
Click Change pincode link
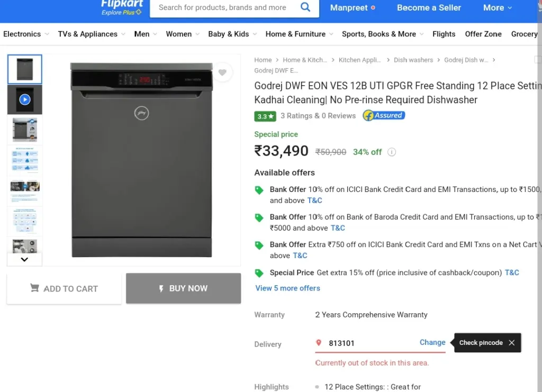(432, 342)
